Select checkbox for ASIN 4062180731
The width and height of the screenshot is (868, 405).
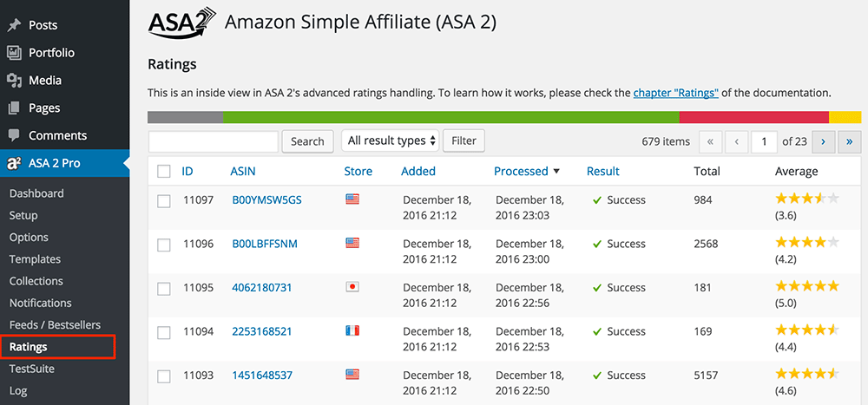(164, 289)
